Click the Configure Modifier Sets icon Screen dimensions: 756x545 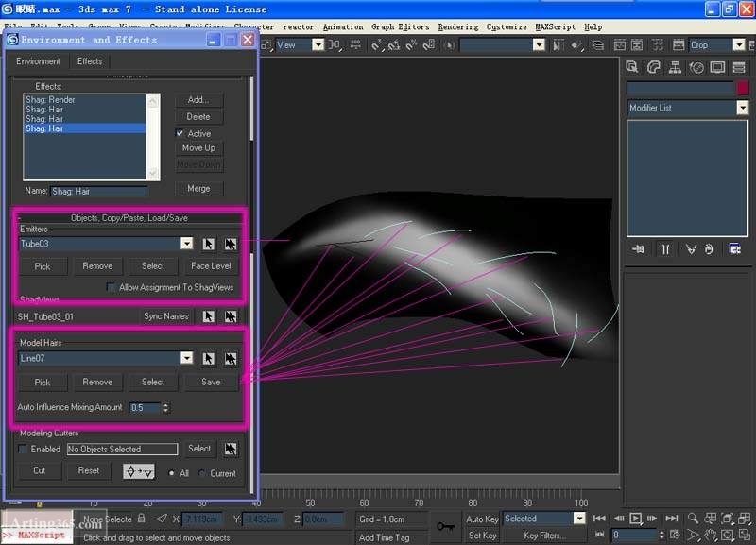734,248
